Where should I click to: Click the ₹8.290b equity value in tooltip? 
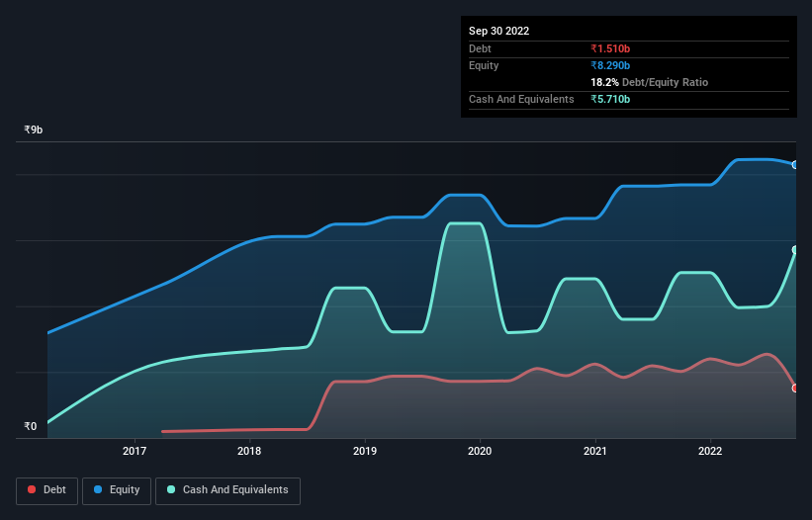click(610, 65)
